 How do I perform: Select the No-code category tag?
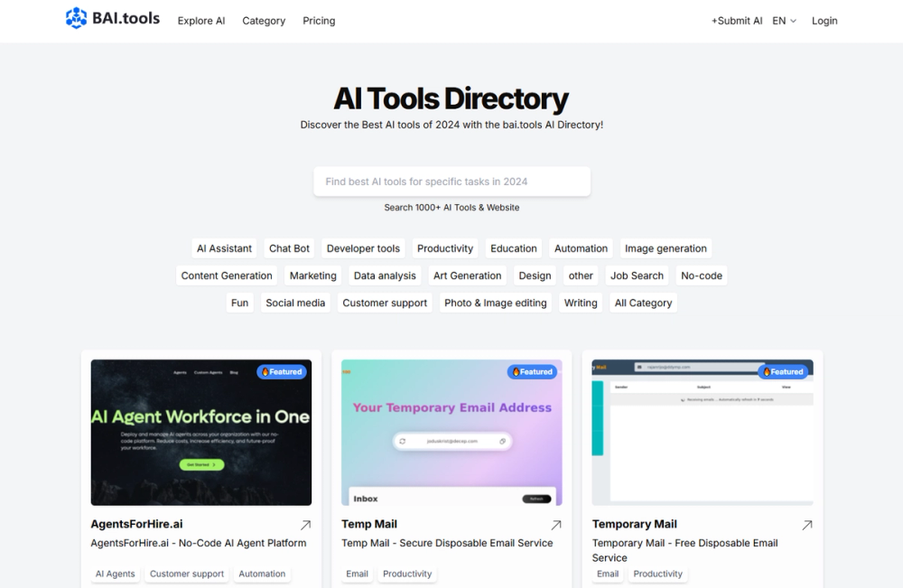(x=702, y=275)
